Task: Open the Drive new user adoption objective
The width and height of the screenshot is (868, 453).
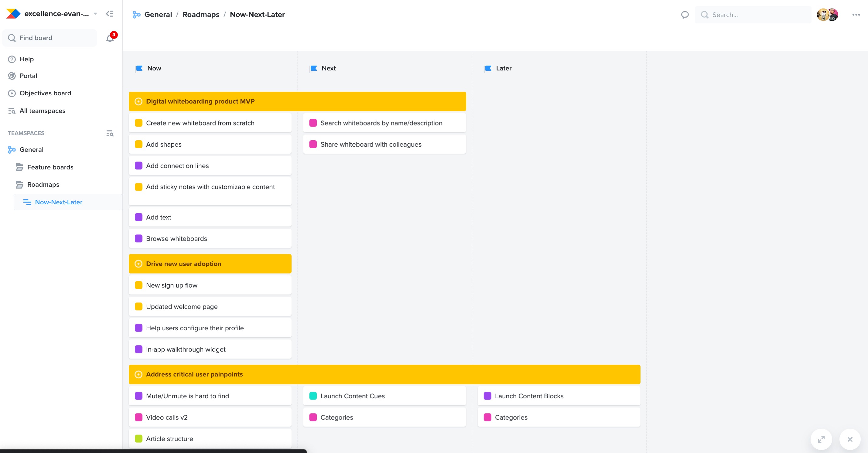Action: click(x=210, y=264)
